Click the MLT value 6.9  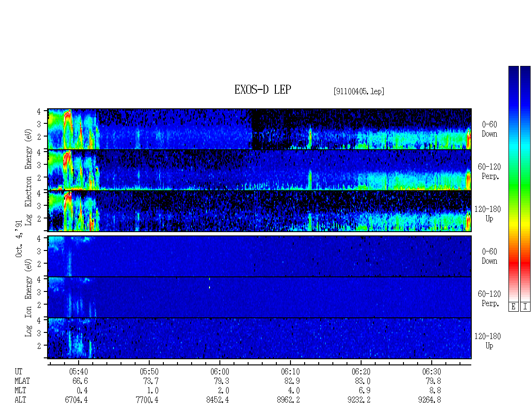coord(364,391)
